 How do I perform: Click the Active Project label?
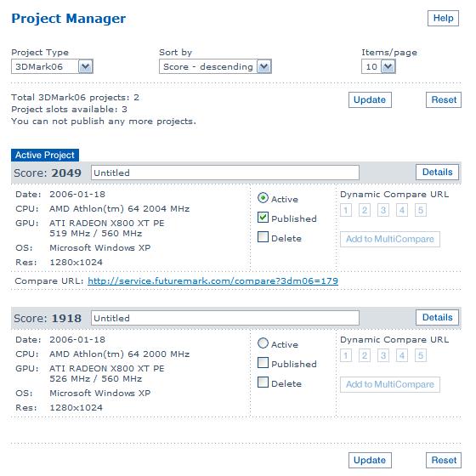(x=45, y=155)
